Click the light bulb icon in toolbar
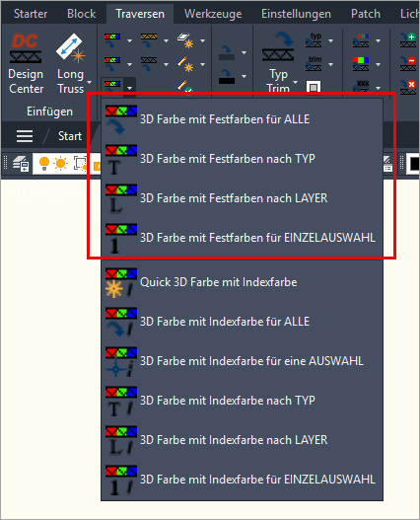Viewport: 420px width, 520px height. pos(44,164)
